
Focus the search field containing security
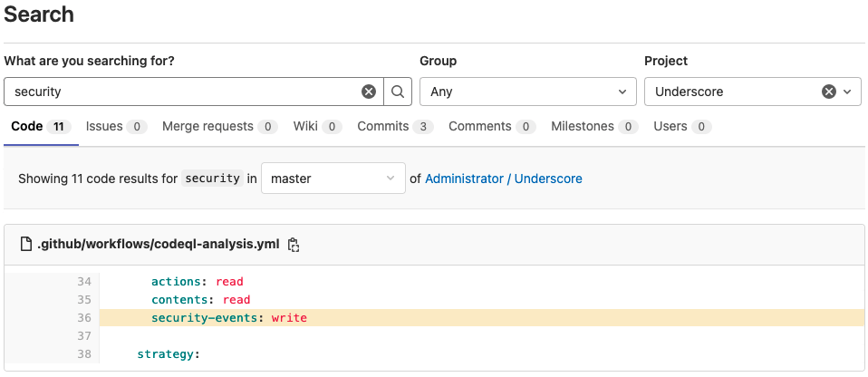[181, 92]
